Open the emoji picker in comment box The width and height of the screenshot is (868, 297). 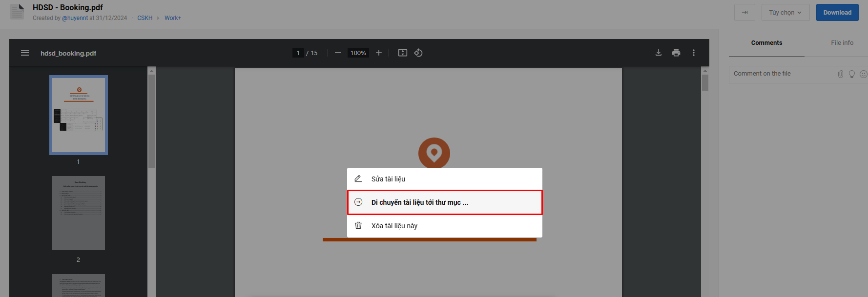click(x=863, y=74)
